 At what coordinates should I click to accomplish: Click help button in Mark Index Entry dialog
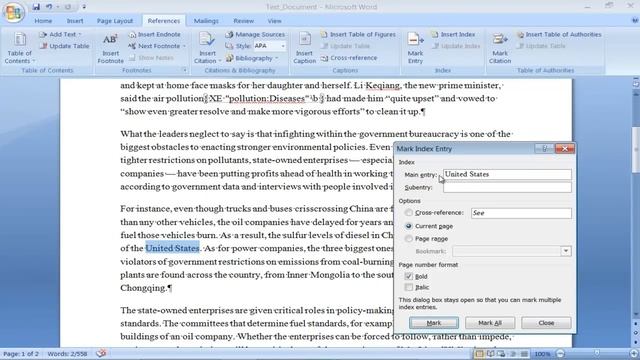coord(544,149)
